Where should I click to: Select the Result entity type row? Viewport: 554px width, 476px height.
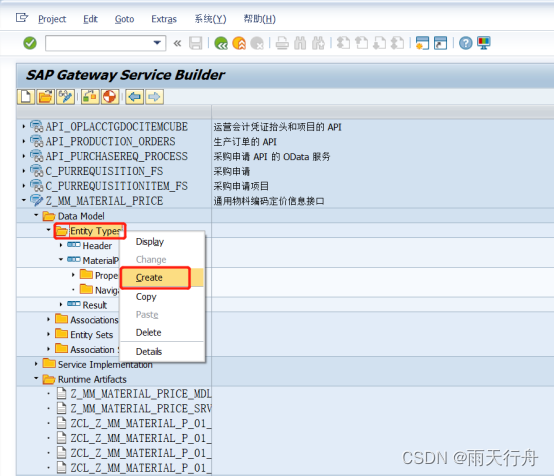click(x=87, y=305)
